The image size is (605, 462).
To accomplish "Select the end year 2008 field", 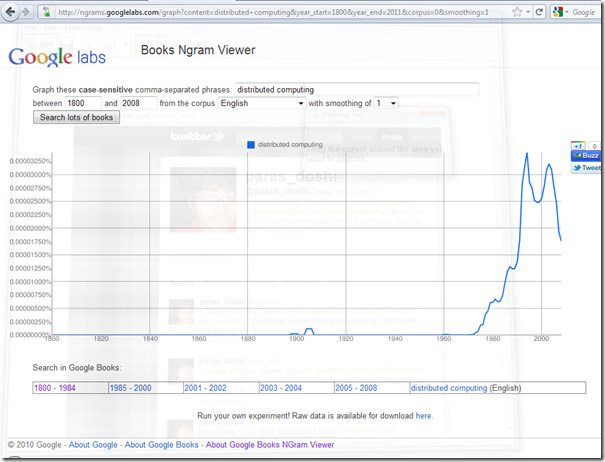I will coord(139,103).
